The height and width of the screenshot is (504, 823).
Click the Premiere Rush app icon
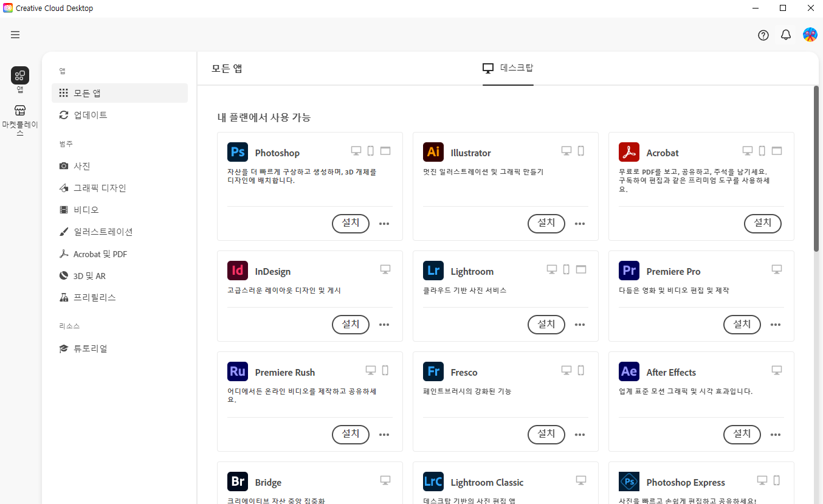[x=237, y=371]
